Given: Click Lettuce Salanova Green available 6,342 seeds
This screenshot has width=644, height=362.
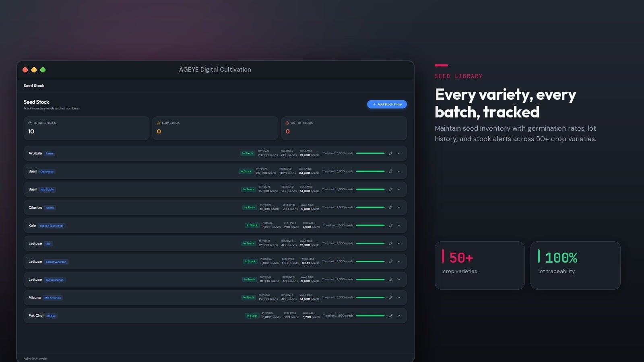Looking at the screenshot, I should pos(310,263).
